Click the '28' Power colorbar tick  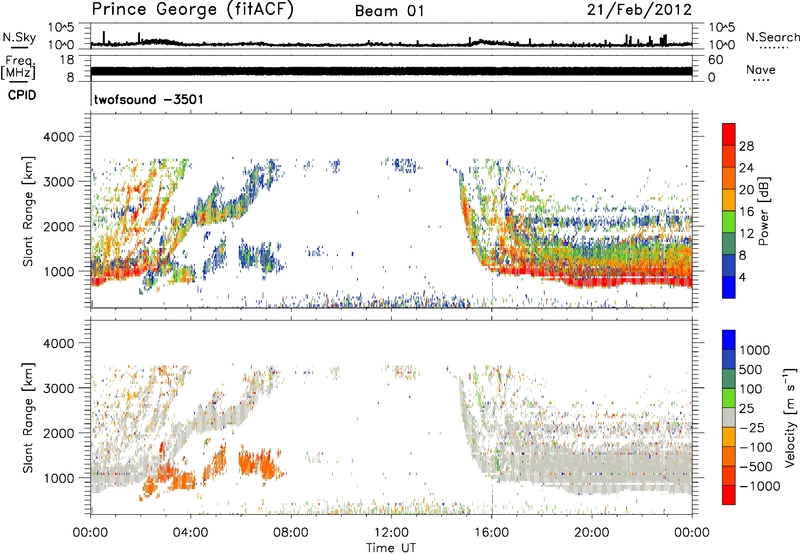coord(746,146)
